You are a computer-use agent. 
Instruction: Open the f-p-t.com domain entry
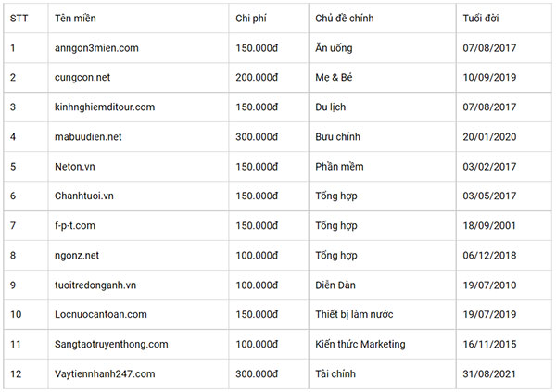click(75, 226)
